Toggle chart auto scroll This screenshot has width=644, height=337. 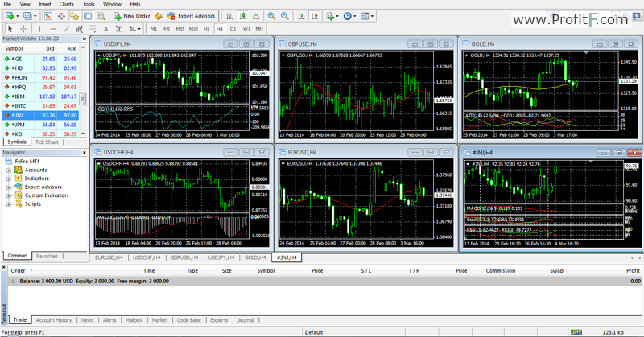301,16
